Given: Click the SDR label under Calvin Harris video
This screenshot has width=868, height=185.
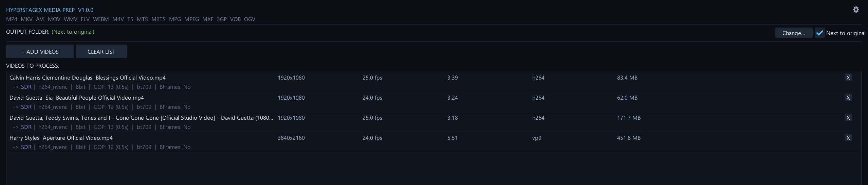Looking at the screenshot, I should [26, 87].
